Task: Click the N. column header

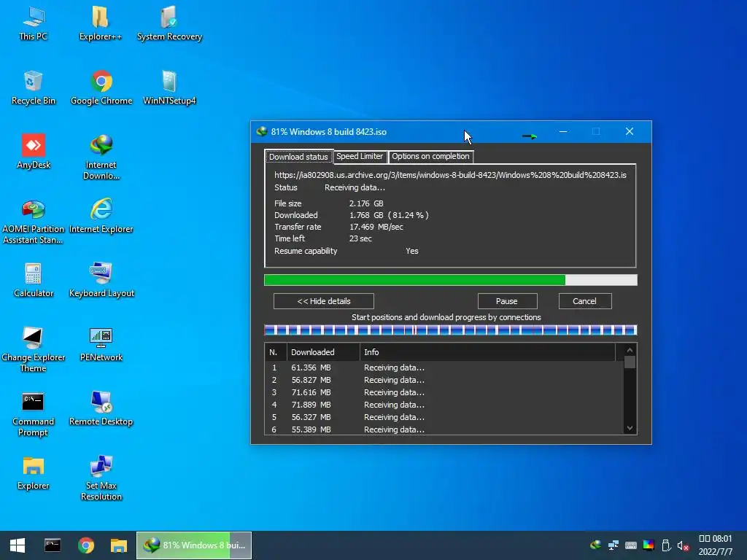Action: [x=276, y=352]
